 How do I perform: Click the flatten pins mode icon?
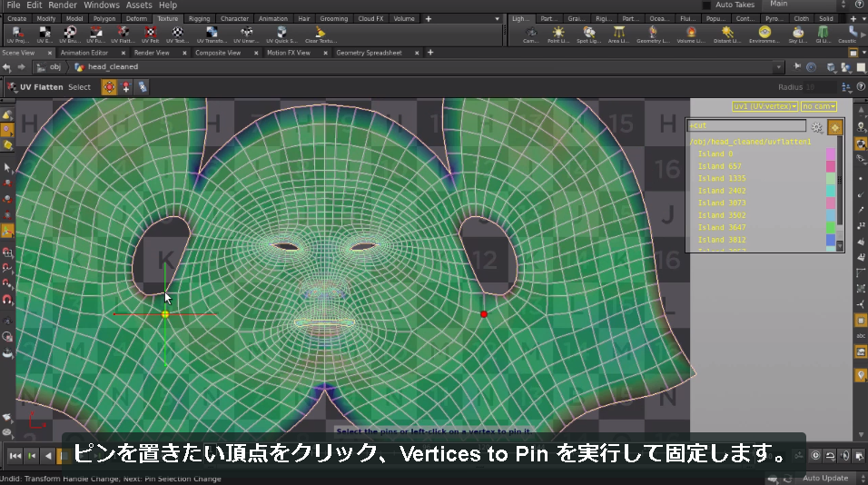(x=109, y=87)
